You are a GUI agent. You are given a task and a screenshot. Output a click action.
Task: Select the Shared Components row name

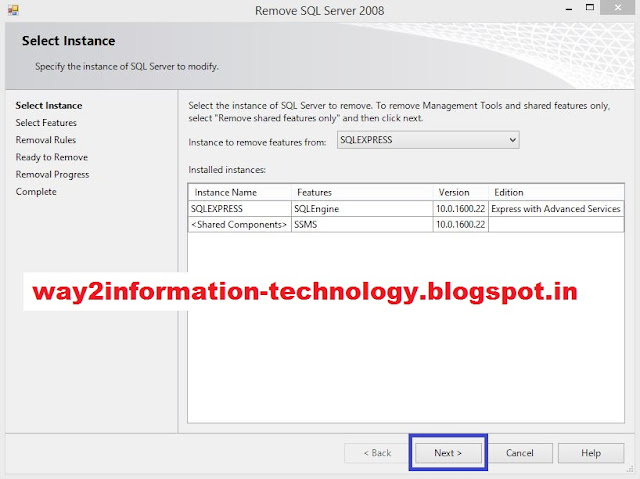240,224
